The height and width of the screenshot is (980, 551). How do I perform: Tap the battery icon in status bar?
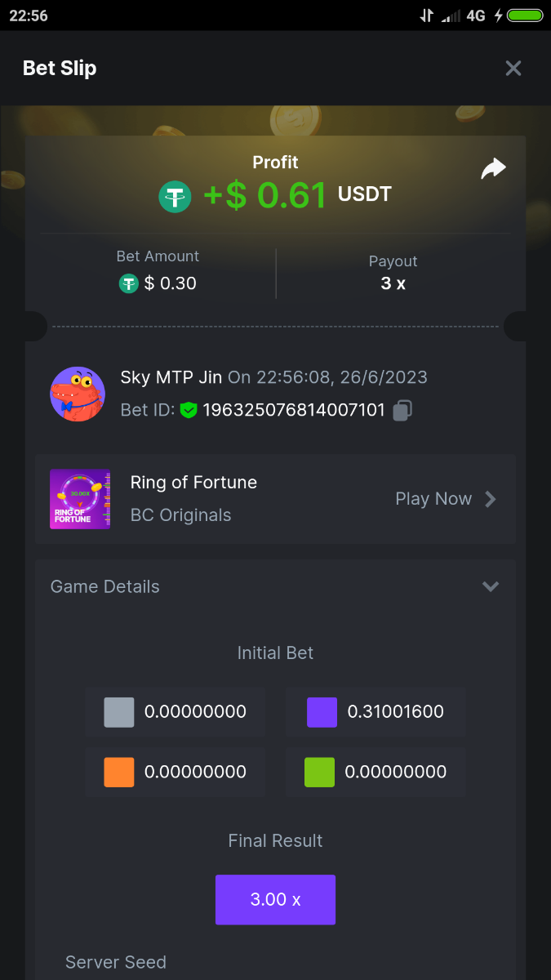coord(525,16)
